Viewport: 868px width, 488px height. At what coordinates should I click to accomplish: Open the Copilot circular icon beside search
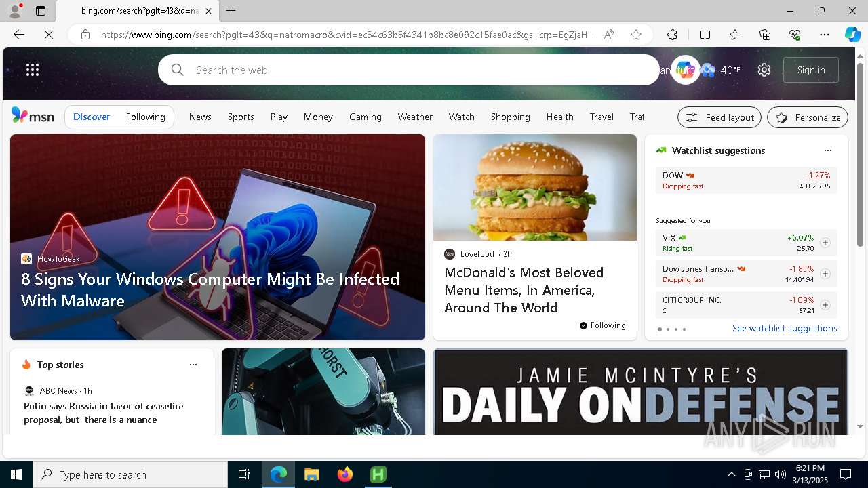[x=685, y=70]
